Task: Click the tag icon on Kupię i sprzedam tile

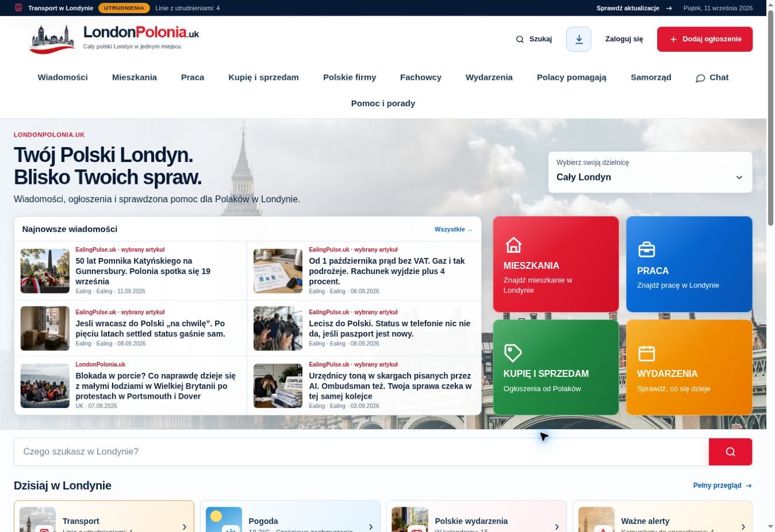Action: tap(513, 353)
